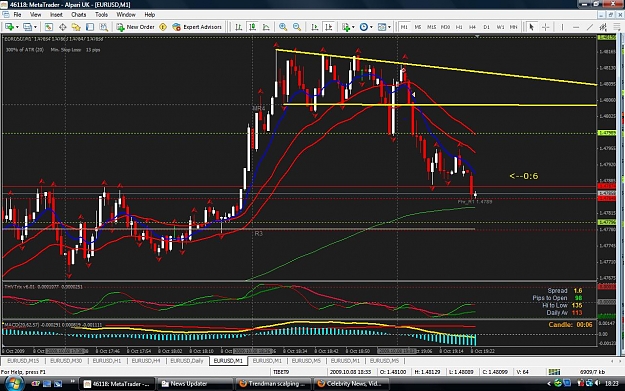The height and width of the screenshot is (391, 625).
Task: Open the Window menu
Action: tap(126, 15)
